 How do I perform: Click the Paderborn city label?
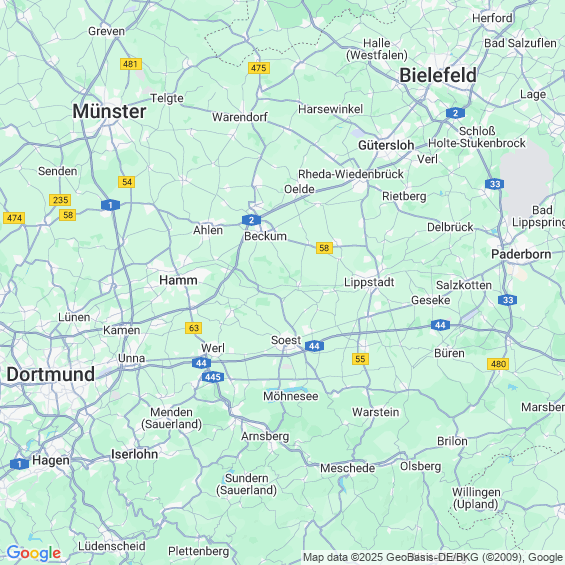[x=521, y=254]
